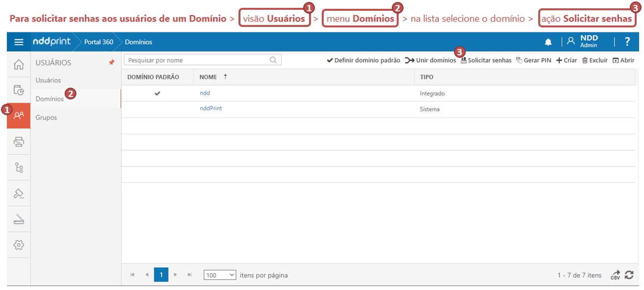Image resolution: width=644 pixels, height=290 pixels.
Task: Toggle default domain checkmark for ndd
Action: point(157,94)
